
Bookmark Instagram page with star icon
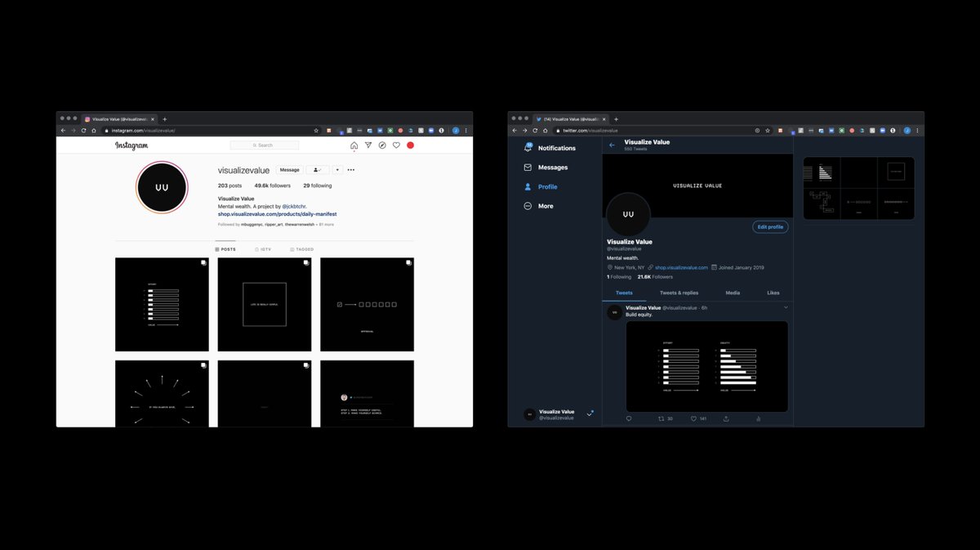pyautogui.click(x=316, y=131)
